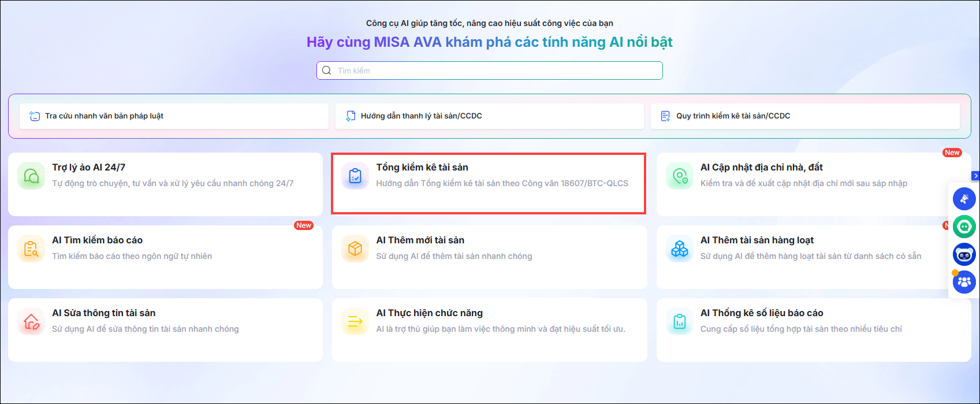Open the AI Thống kê số liệu báo cáo title
Image resolution: width=980 pixels, height=404 pixels.
tap(762, 313)
